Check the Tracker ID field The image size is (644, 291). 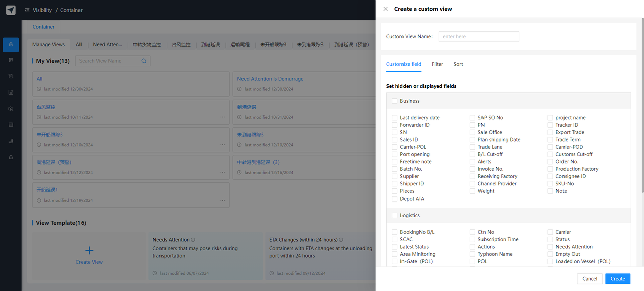[x=550, y=125]
